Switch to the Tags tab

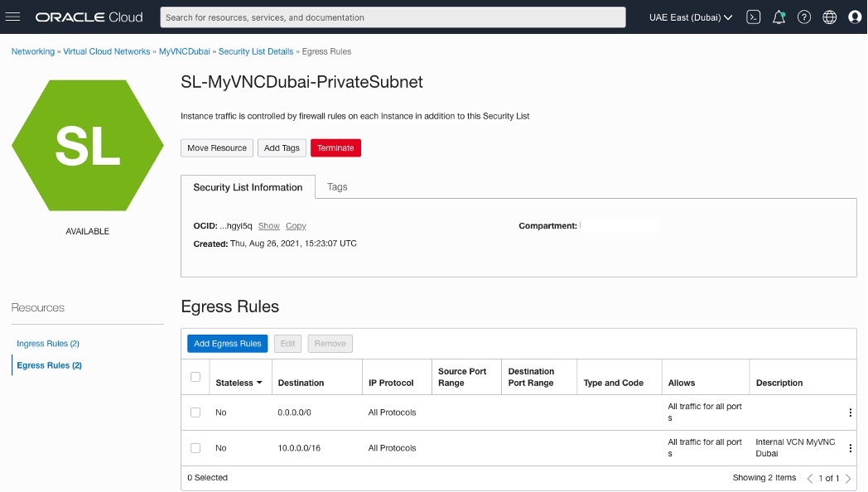point(337,187)
